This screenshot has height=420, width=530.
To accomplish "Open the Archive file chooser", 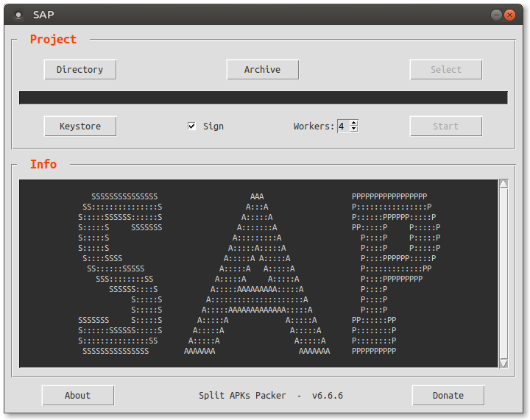I will 263,70.
